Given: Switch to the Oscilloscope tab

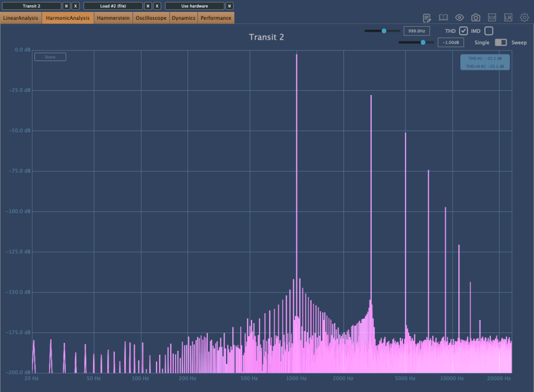Looking at the screenshot, I should (x=151, y=18).
